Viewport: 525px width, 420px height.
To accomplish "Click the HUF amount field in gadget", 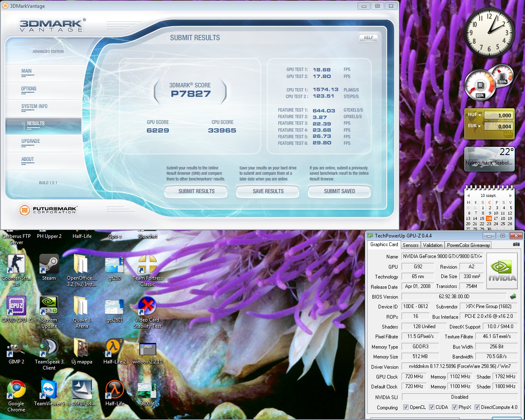I will (498, 115).
